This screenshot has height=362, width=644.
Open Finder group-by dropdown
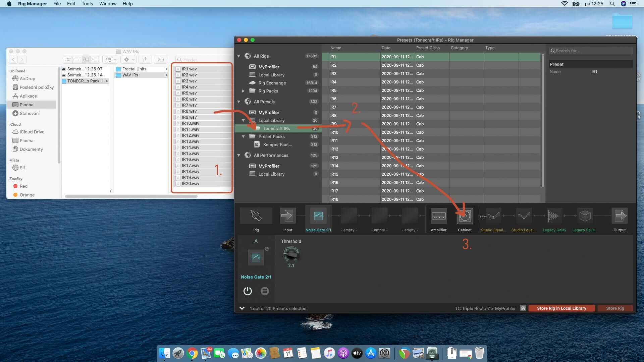coord(111,60)
